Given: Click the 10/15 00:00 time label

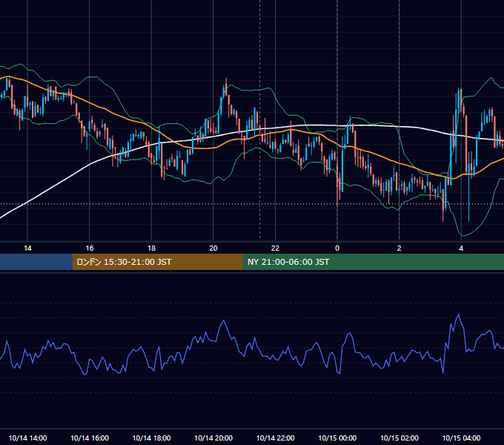Looking at the screenshot, I should pyautogui.click(x=337, y=438).
